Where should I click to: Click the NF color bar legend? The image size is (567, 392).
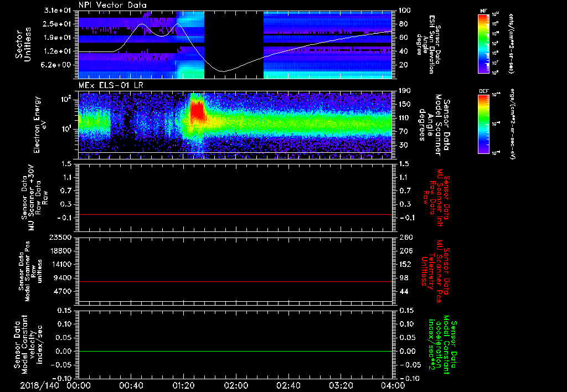484,43
